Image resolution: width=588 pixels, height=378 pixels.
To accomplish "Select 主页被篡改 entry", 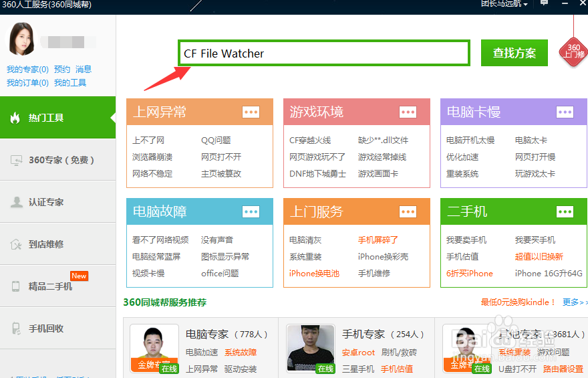I will pos(221,174).
